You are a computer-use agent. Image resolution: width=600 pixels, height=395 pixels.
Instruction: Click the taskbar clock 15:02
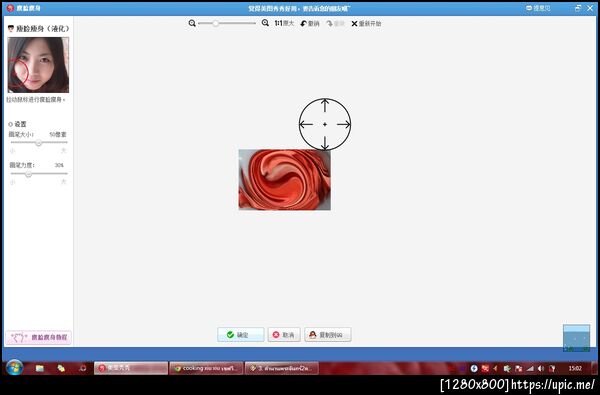pos(575,368)
